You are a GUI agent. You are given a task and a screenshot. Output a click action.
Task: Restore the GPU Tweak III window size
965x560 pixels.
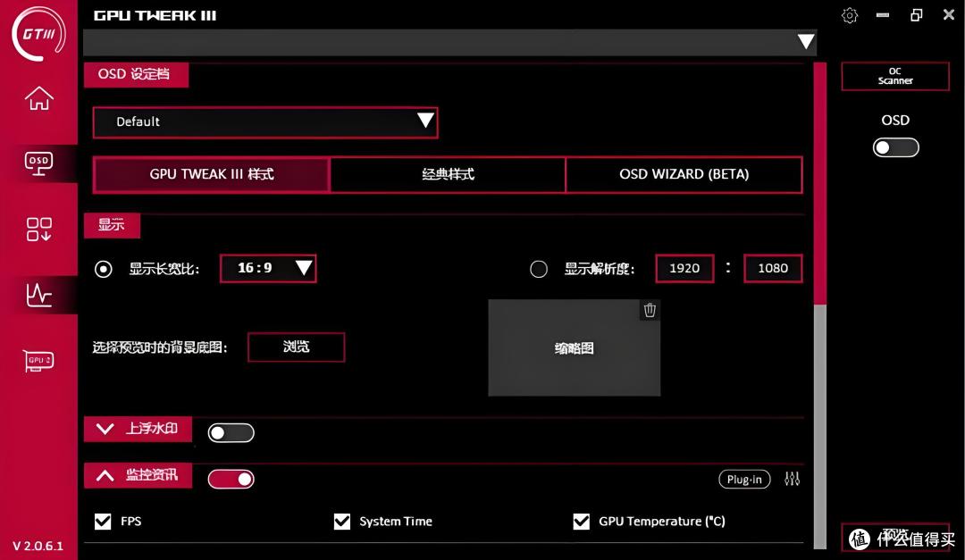(x=917, y=15)
